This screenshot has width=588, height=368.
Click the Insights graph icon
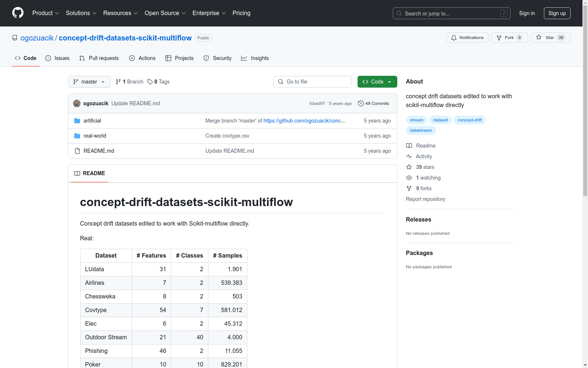point(244,58)
